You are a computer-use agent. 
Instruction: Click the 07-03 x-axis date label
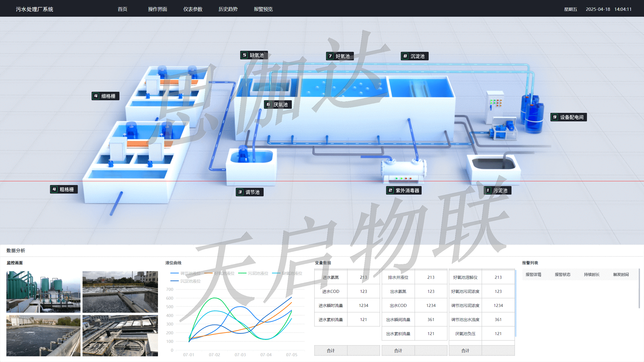240,355
